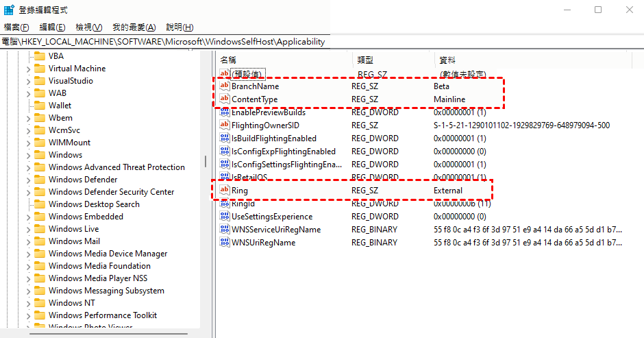
Task: Click the DWORD icon beside EnablePreviewBuilds
Action: (x=224, y=112)
